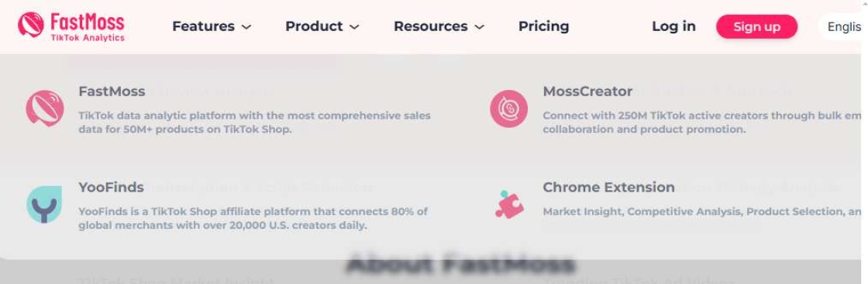This screenshot has height=284, width=868.
Task: Click the FastMoss product title
Action: (x=112, y=92)
